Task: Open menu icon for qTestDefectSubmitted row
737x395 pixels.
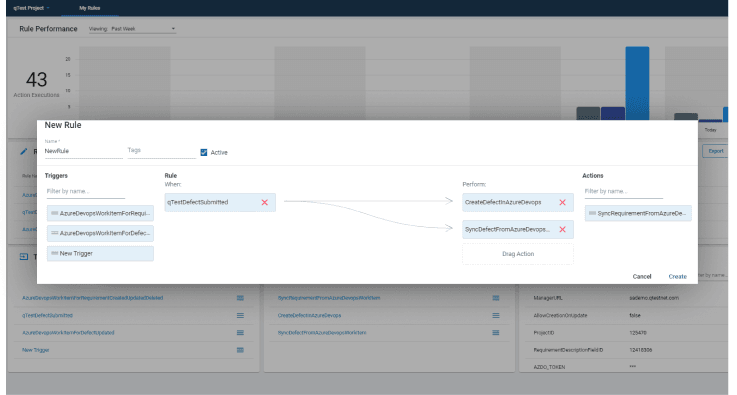Action: tap(240, 315)
